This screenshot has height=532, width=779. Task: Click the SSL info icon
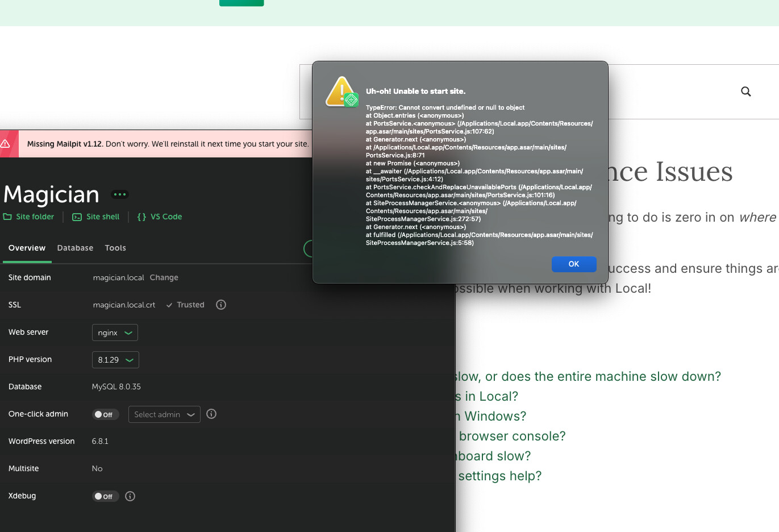point(221,305)
